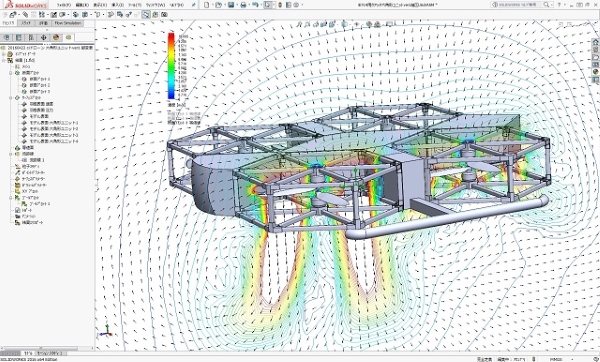Click the Appearances color ball icon in task pane
The width and height of the screenshot is (600, 362).
point(595,72)
